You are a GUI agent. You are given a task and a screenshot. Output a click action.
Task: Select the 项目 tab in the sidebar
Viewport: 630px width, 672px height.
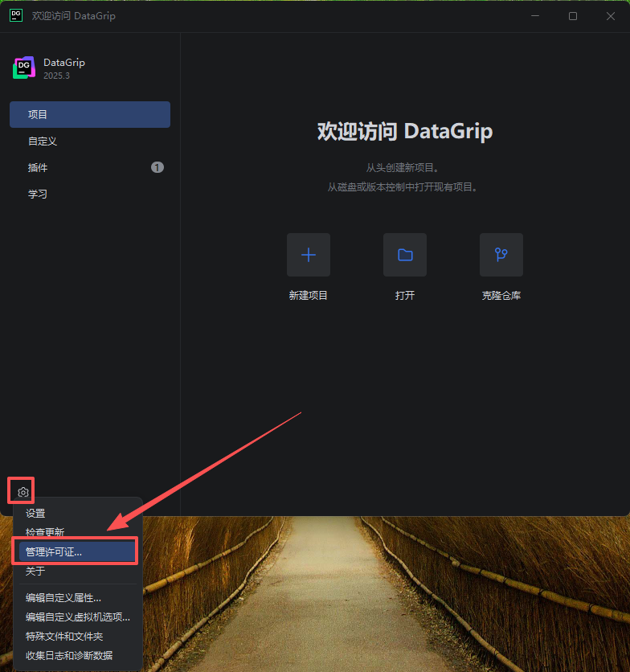click(90, 114)
